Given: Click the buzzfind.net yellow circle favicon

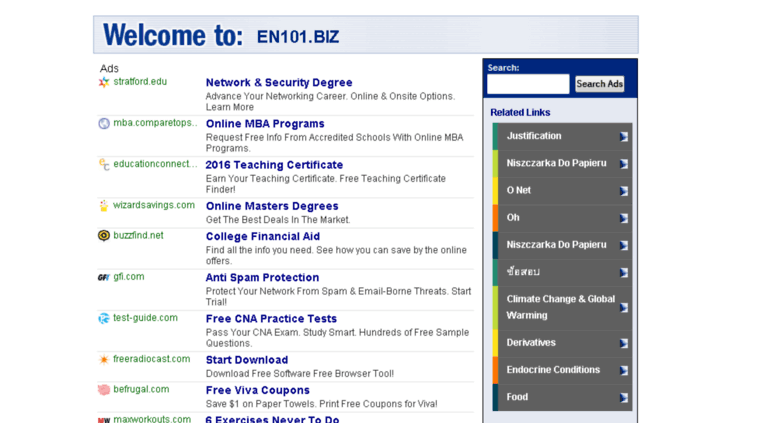Looking at the screenshot, I should tap(104, 236).
